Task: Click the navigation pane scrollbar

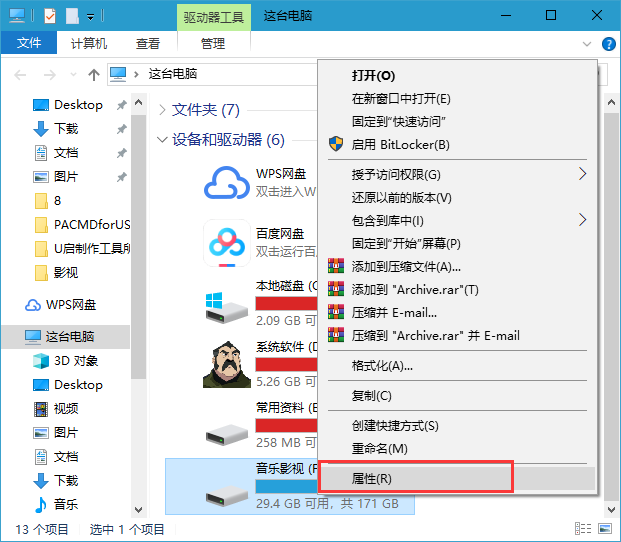Action: coord(138,245)
